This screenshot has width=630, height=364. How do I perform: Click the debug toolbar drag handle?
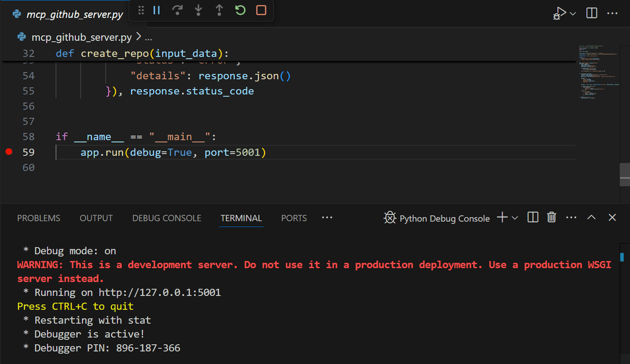click(141, 10)
